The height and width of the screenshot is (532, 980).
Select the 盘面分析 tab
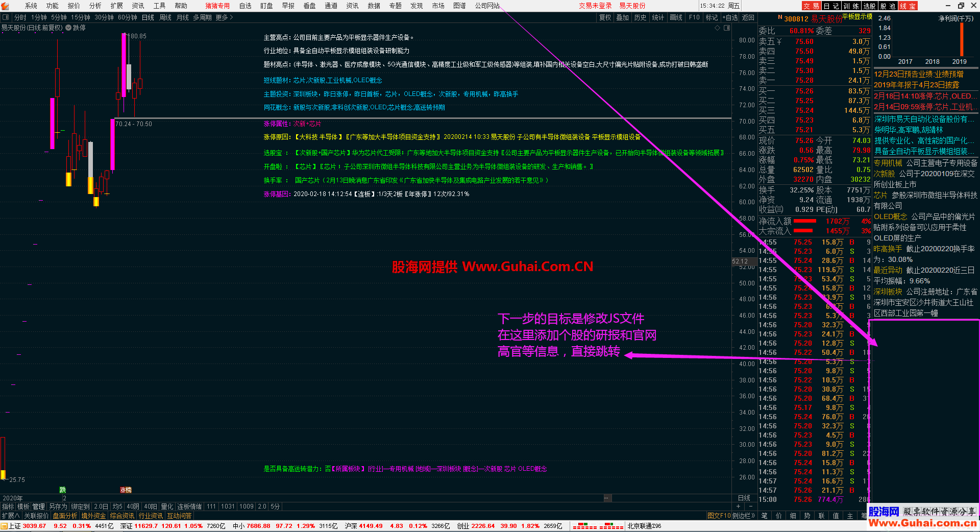[65, 516]
